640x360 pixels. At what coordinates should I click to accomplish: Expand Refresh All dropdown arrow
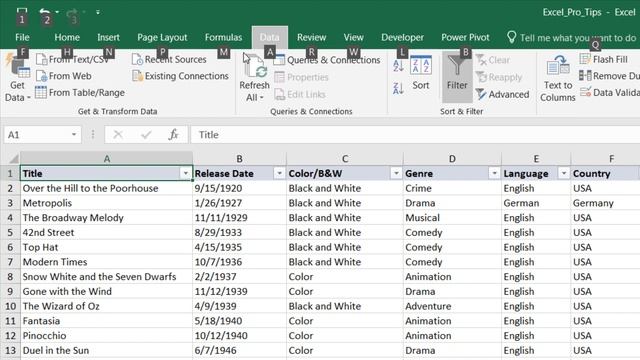262,98
